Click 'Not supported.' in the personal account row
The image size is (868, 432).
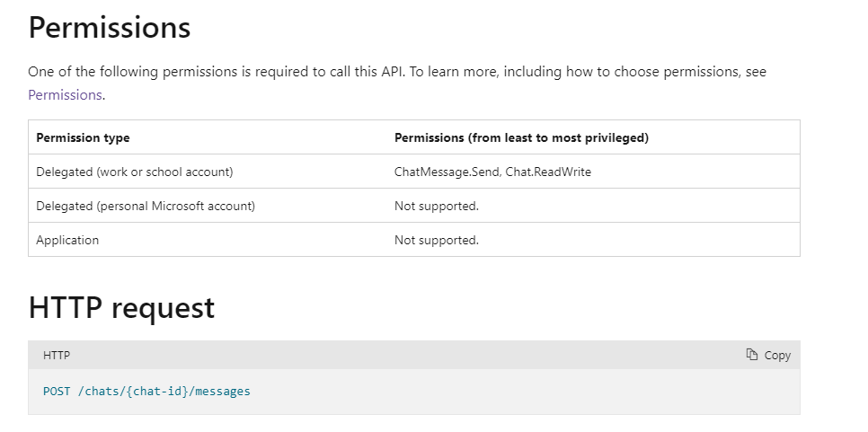(437, 206)
